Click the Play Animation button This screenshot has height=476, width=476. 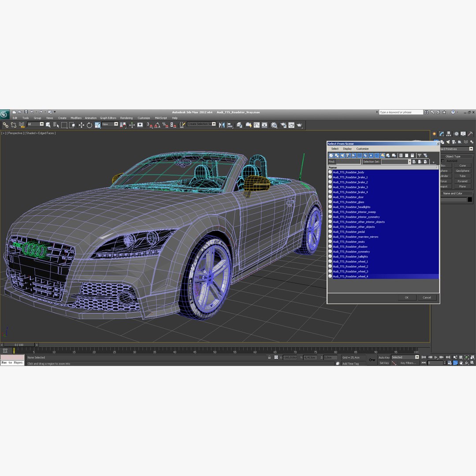click(436, 357)
